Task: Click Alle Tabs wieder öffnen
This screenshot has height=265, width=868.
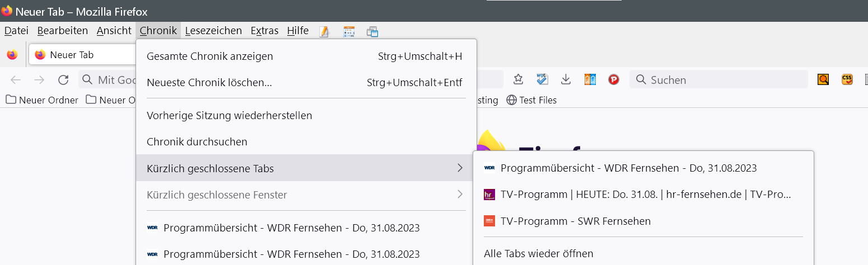Action: point(538,253)
